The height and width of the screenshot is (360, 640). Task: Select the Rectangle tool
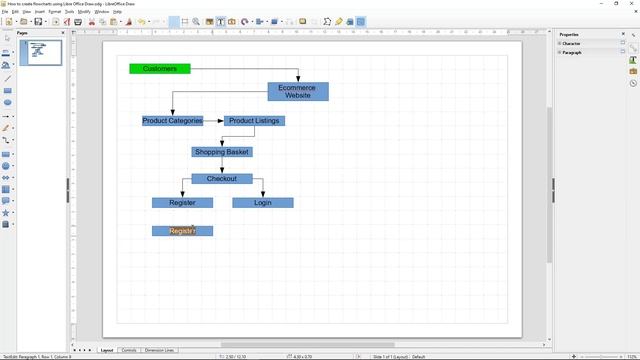tap(7, 91)
